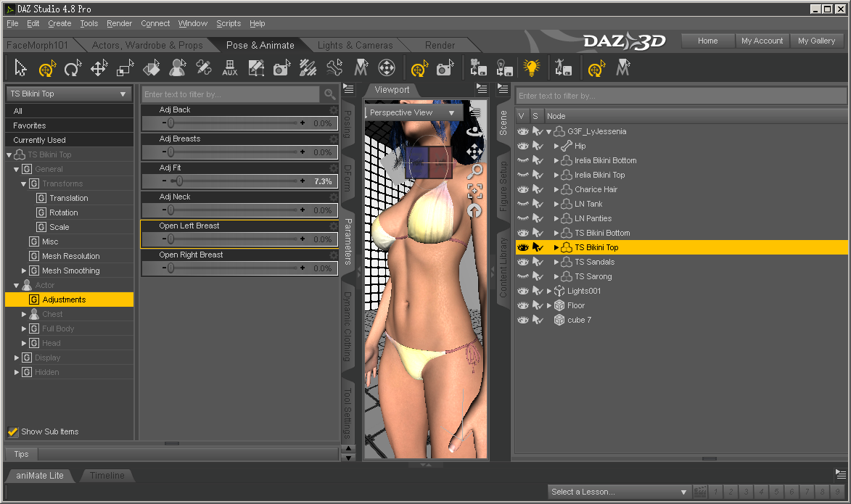Select the Node Selection arrow tool
The width and height of the screenshot is (851, 504).
tap(20, 68)
